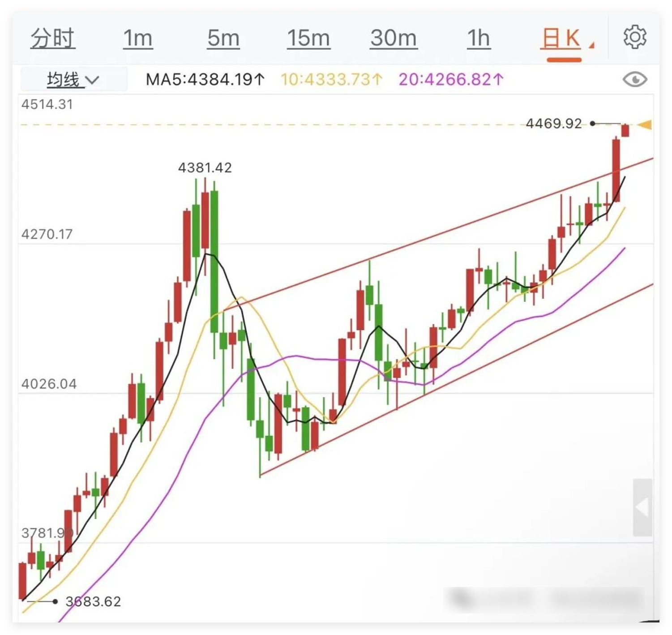Click the 4381.42 peak price label
This screenshot has width=672, height=635.
pos(205,168)
